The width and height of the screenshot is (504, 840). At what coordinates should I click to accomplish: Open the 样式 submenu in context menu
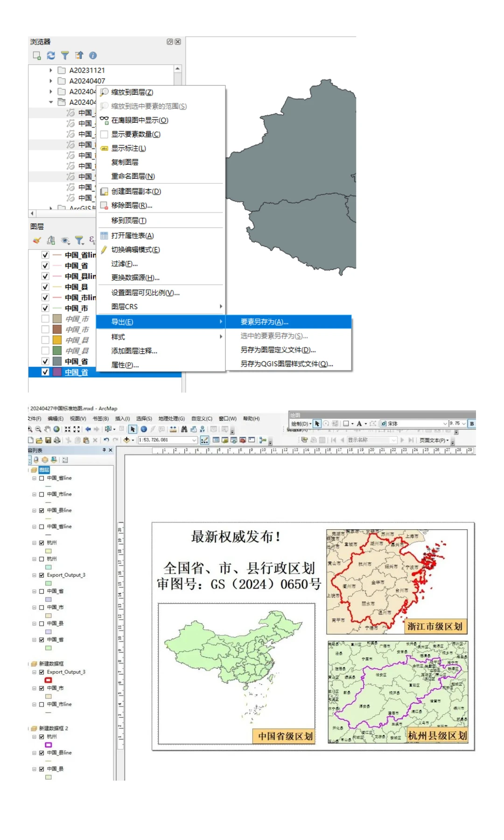point(161,337)
